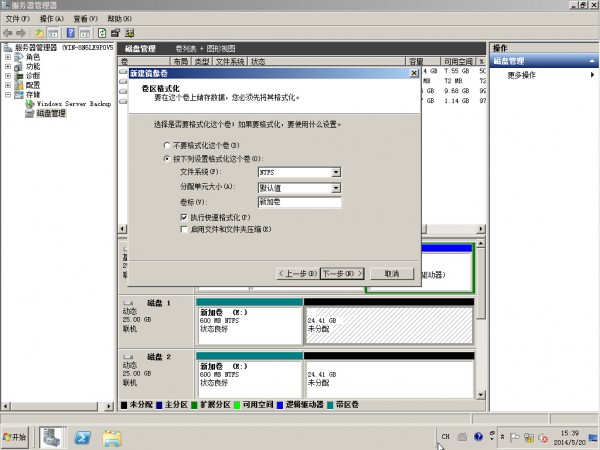Screen dimensions: 600x450
Task: Click the 卷标 text field
Action: point(299,202)
